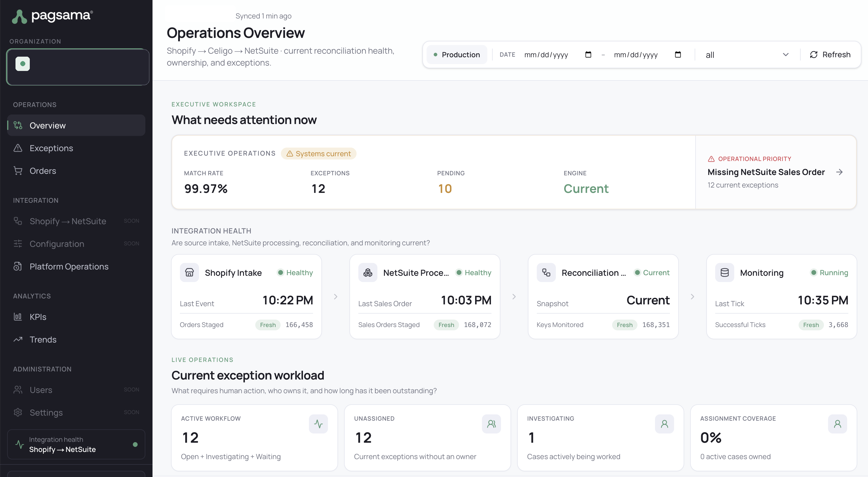Select Shopify → NetSuite integration item
Image resolution: width=868 pixels, height=477 pixels.
[76, 221]
